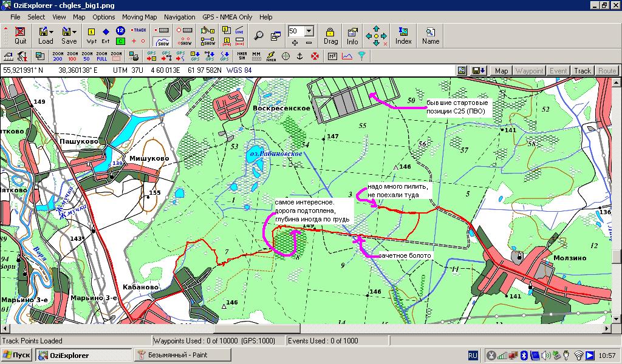622x364 pixels.
Task: Click the horizontal map scrollbar
Action: (x=304, y=328)
